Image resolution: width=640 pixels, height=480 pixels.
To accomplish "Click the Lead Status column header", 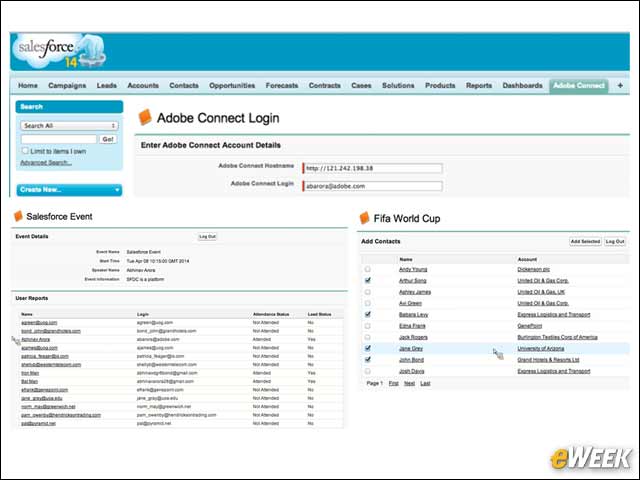I will [x=319, y=314].
